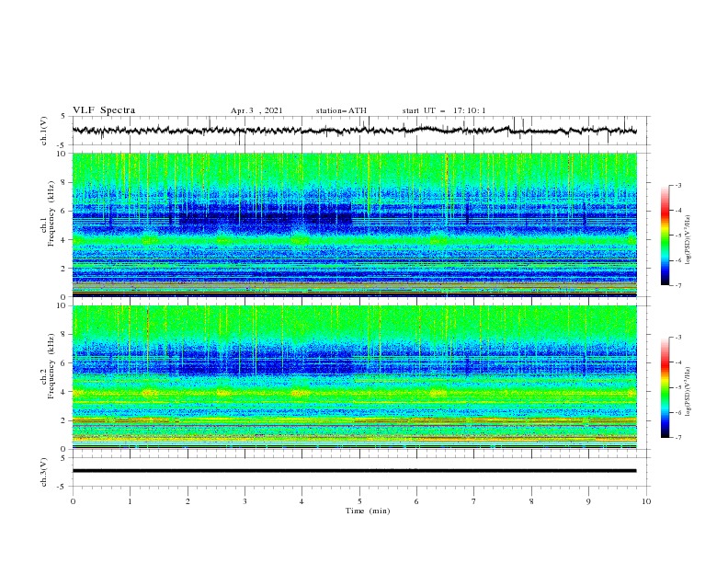The height and width of the screenshot is (563, 728).
Task: Click the '-7' label on ch.2 colorbar
Action: [677, 438]
